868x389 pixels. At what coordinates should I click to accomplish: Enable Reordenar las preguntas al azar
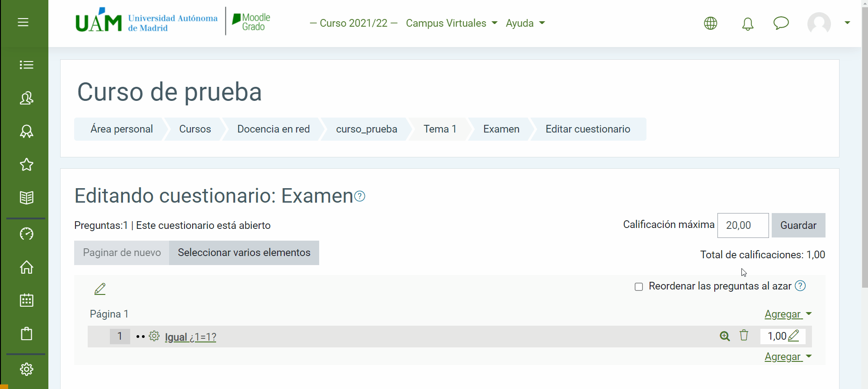[639, 287]
